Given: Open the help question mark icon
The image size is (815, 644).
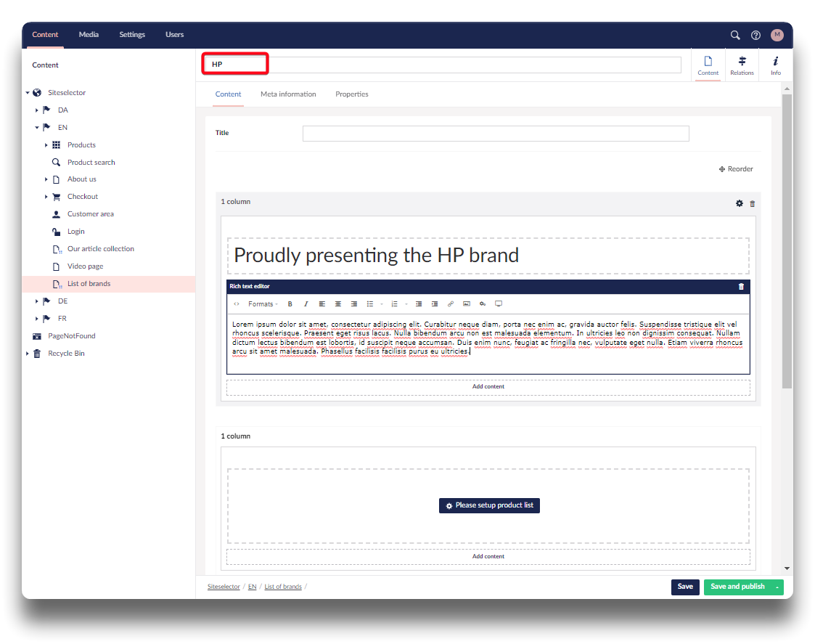Looking at the screenshot, I should (755, 35).
